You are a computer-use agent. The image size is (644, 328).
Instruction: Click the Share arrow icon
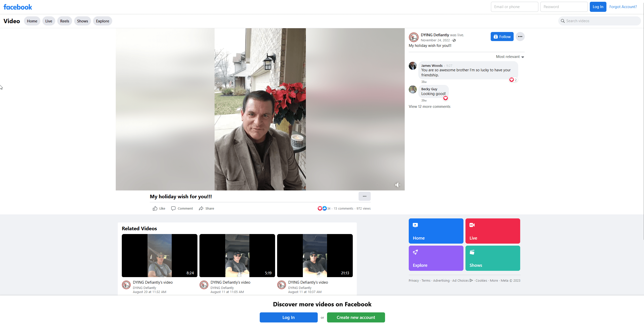[201, 208]
